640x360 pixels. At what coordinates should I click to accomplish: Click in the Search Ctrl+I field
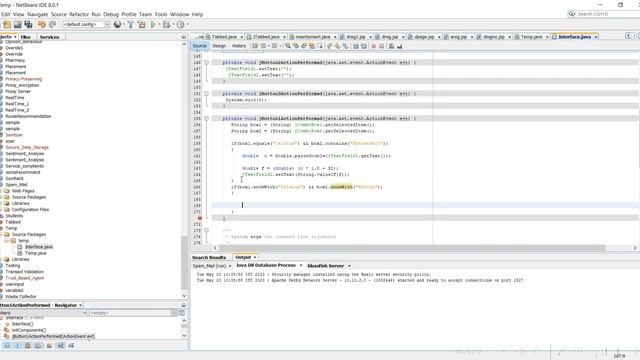coord(608,14)
